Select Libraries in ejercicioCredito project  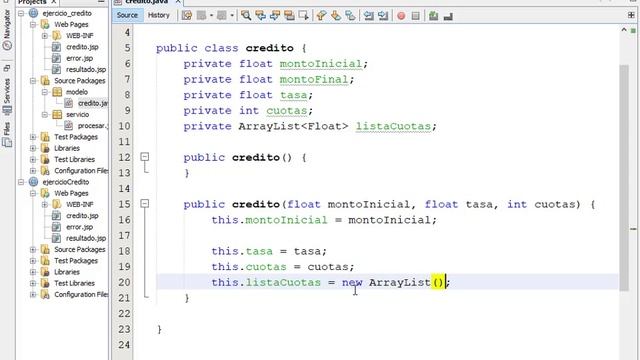point(67,272)
